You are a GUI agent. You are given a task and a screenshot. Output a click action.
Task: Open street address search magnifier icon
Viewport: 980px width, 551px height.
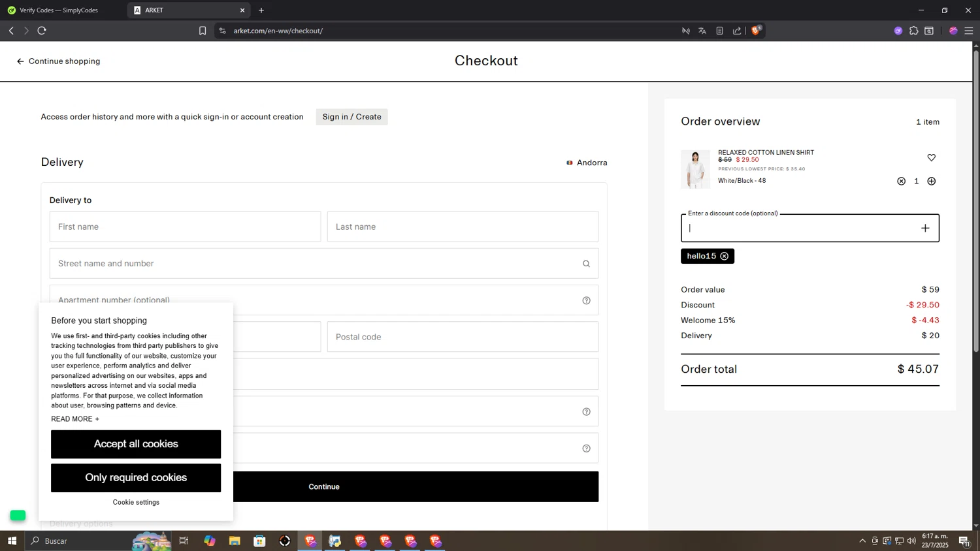[x=586, y=264]
